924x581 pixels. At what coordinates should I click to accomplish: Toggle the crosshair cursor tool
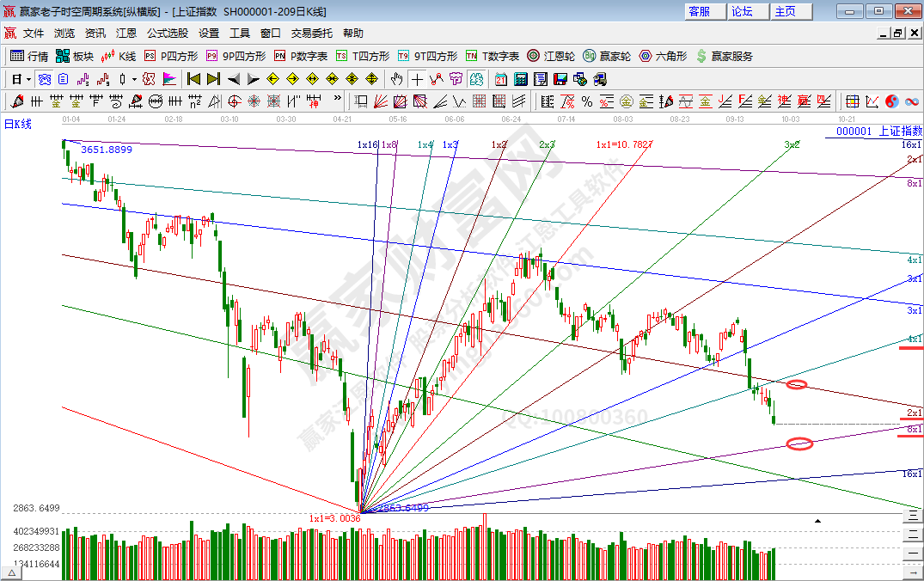point(417,79)
